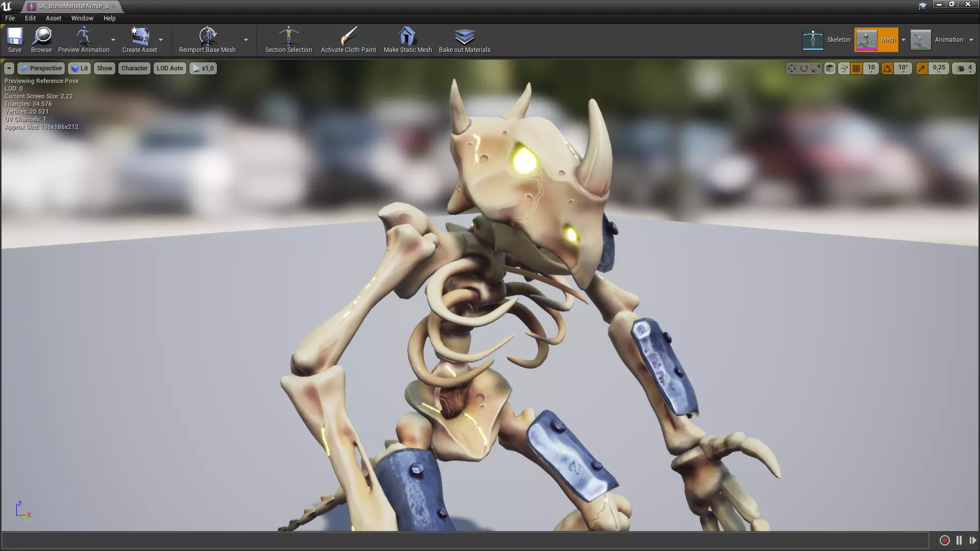
Task: Click the 'LOD: 0' stat text
Action: click(14, 89)
